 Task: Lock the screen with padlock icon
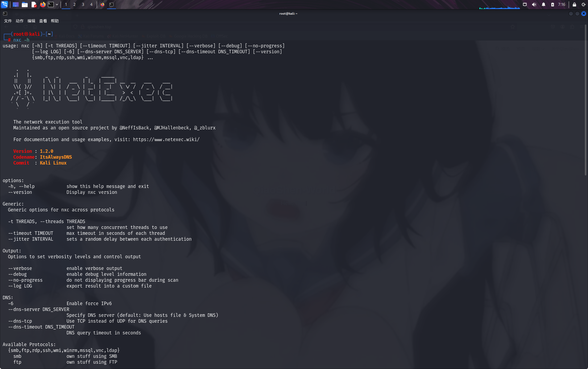pos(574,5)
